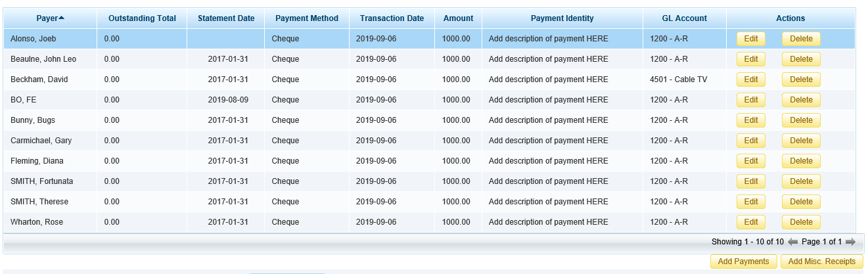Edit the SMITH, Fortunata payment
Screen dimensions: 868x274
[751, 181]
